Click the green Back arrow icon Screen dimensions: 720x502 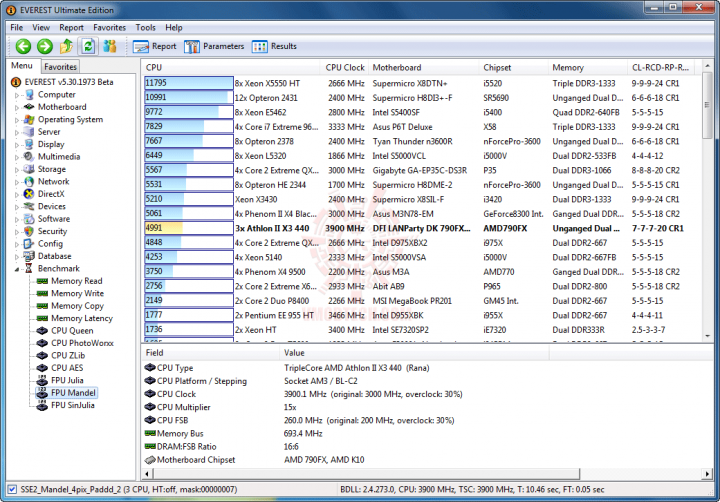pos(23,46)
